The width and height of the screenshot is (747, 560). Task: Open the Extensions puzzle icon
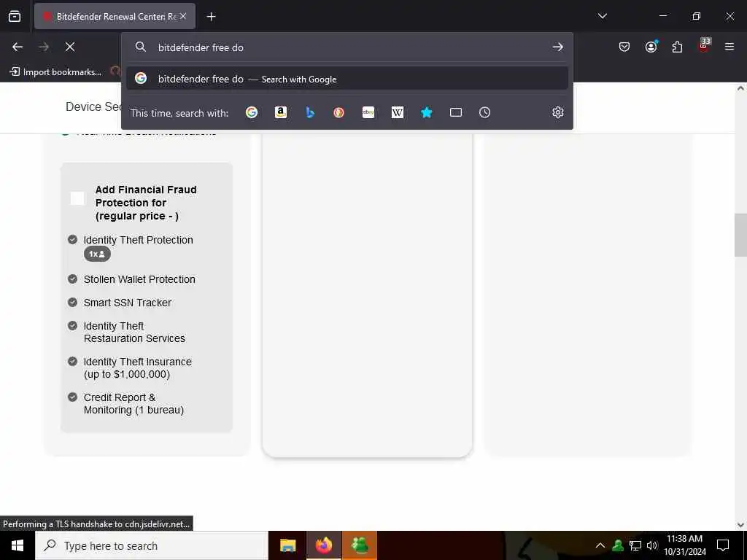tap(677, 47)
